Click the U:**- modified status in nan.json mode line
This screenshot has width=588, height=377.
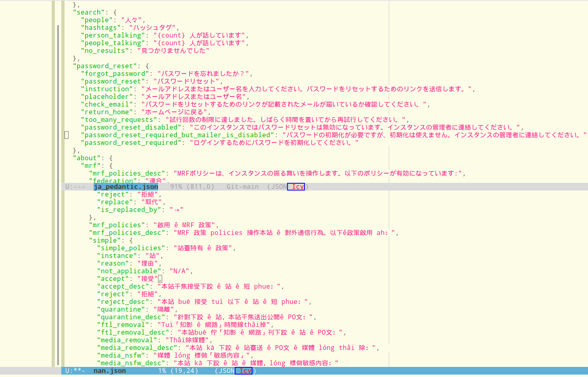[x=75, y=371]
